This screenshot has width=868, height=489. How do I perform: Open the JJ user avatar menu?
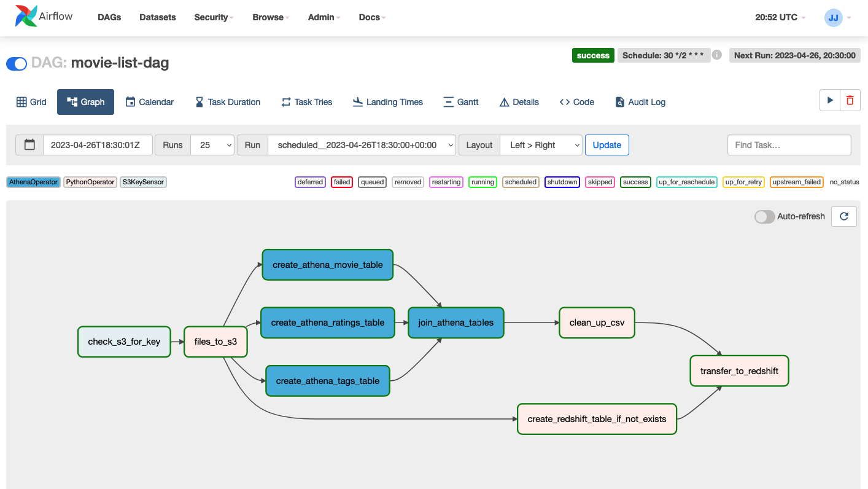point(833,17)
